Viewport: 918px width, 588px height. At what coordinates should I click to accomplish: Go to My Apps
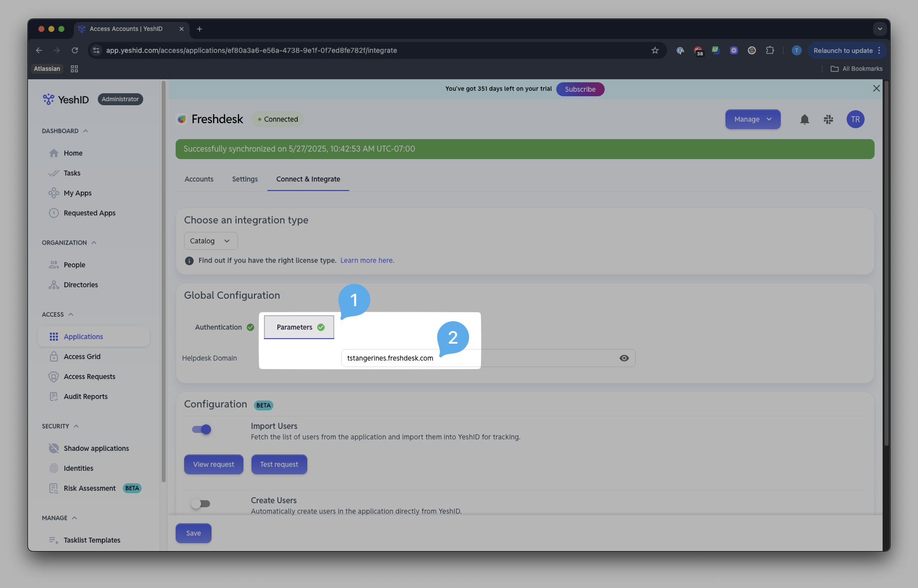77,193
